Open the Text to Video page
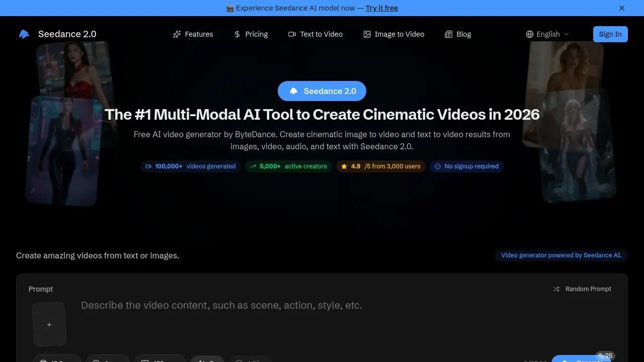644x362 pixels. 315,34
